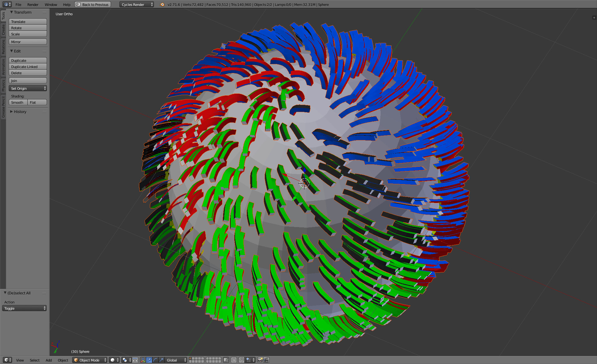Click the Smooth shading button
The width and height of the screenshot is (597, 364).
pos(18,102)
